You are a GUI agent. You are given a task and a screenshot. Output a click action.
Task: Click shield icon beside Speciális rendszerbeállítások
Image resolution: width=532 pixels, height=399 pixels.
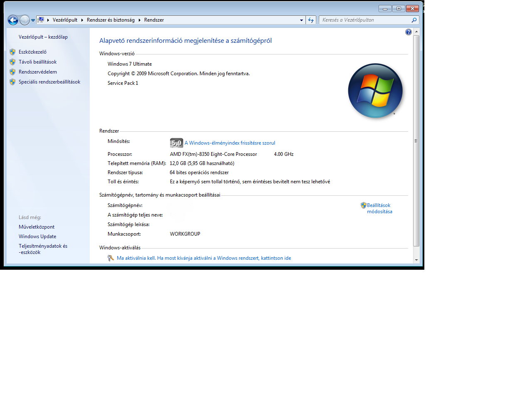point(12,82)
